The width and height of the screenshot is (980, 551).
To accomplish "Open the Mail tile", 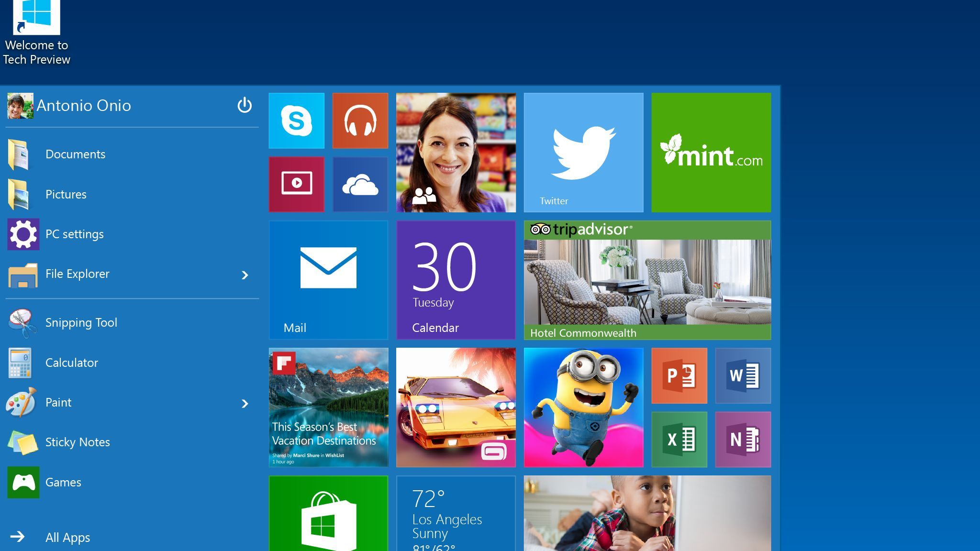I will click(328, 280).
